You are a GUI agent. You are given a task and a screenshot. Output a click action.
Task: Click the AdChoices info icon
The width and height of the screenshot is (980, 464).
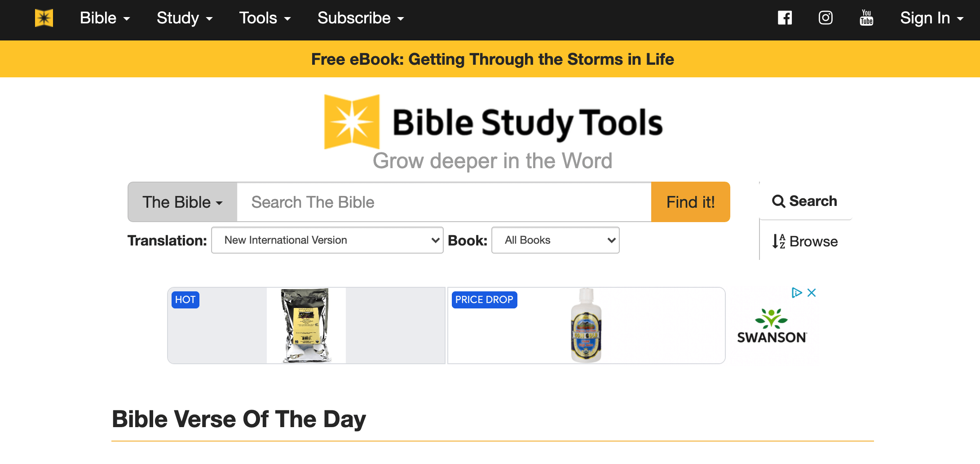tap(796, 292)
